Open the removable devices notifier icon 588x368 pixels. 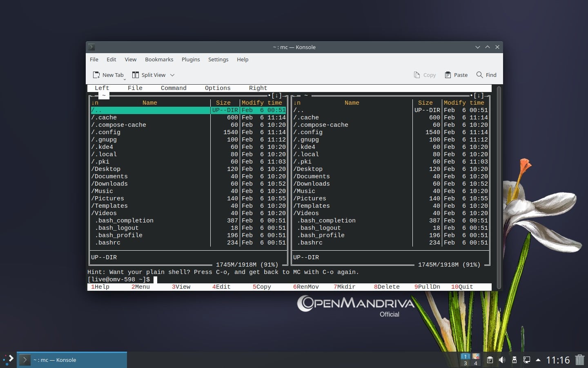pyautogui.click(x=514, y=360)
